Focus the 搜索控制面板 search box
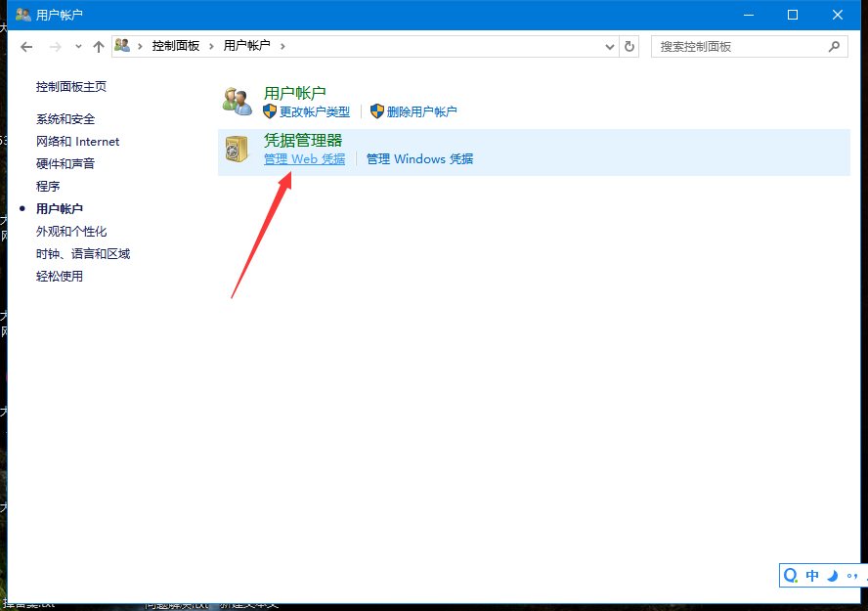Image resolution: width=868 pixels, height=611 pixels. pos(749,47)
